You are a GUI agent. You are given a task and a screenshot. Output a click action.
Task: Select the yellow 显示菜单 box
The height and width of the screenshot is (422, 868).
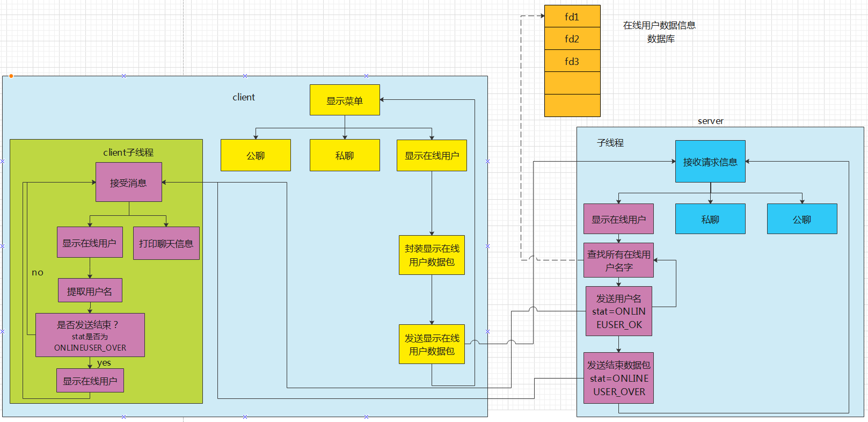(345, 100)
